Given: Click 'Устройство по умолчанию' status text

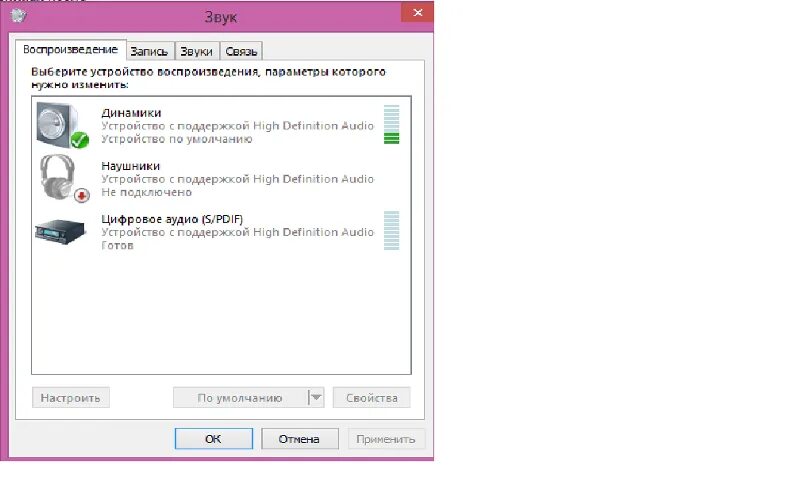Looking at the screenshot, I should (177, 139).
